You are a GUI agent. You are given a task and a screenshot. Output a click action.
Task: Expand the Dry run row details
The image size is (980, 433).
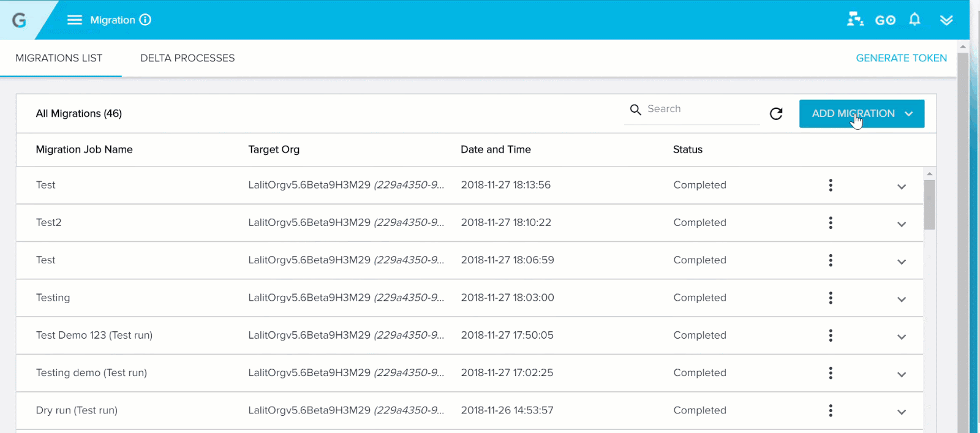pos(902,412)
